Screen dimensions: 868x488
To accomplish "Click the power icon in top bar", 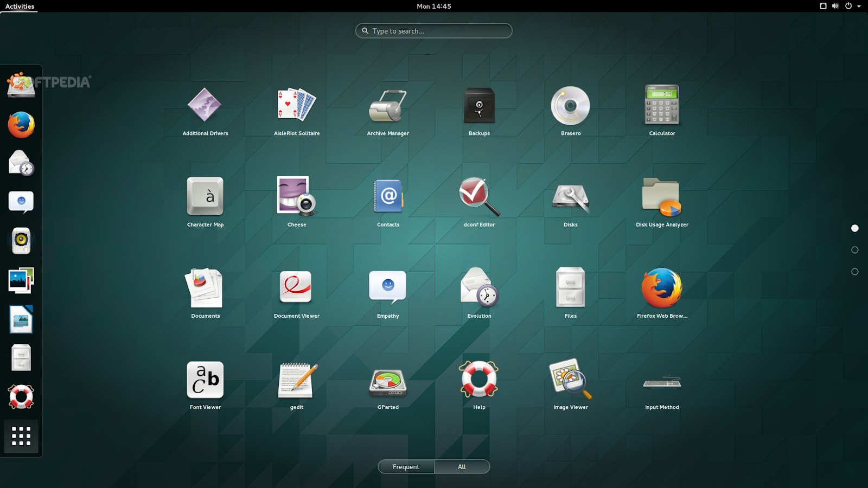I will [x=848, y=6].
